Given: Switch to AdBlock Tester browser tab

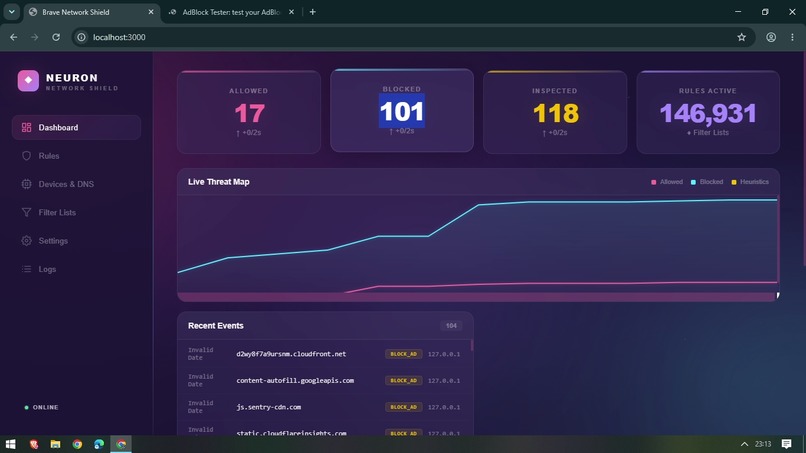Looking at the screenshot, I should point(231,12).
